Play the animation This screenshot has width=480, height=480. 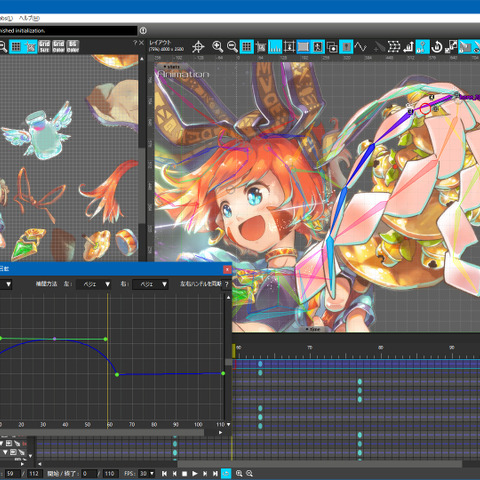[x=195, y=474]
